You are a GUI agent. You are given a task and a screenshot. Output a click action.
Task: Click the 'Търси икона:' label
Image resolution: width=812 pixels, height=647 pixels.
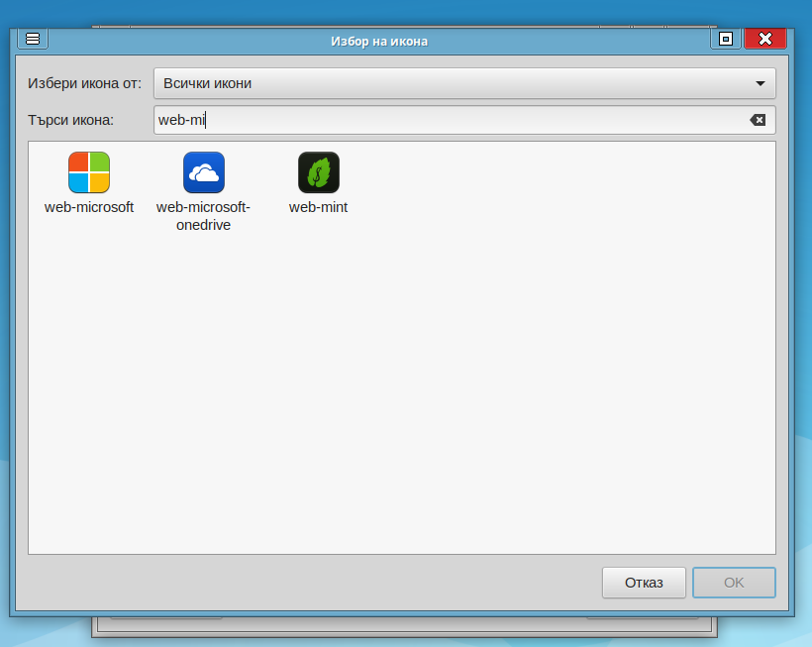click(70, 120)
